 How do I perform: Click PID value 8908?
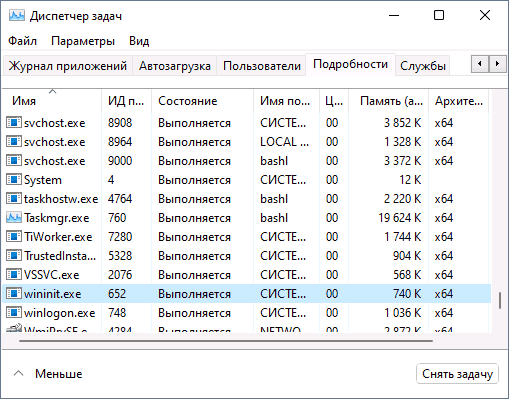click(120, 123)
